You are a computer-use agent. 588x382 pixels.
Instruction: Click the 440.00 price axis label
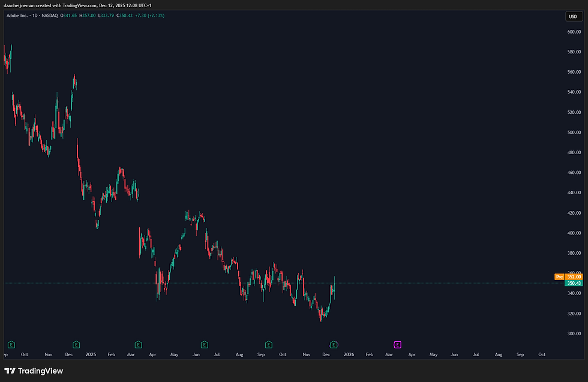click(574, 192)
